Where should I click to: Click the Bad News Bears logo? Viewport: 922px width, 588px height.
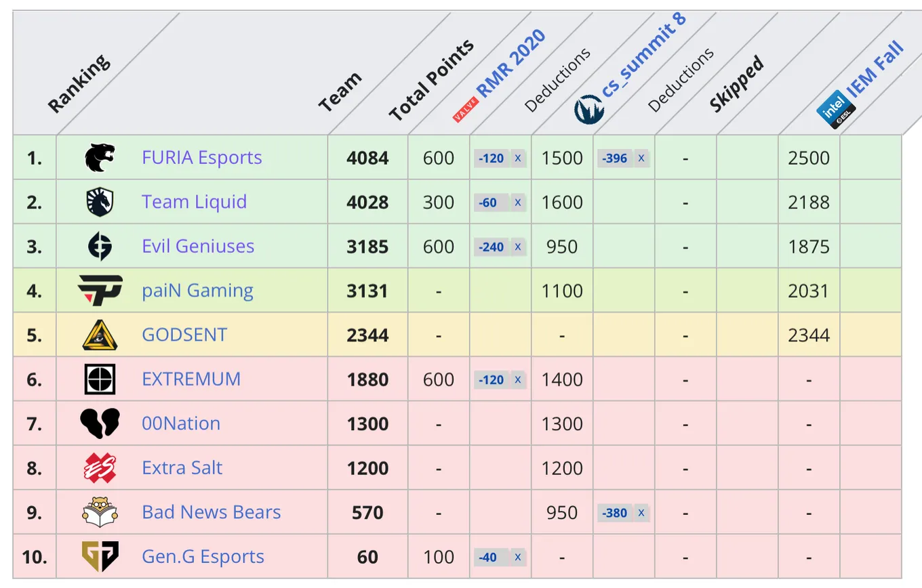click(x=100, y=513)
